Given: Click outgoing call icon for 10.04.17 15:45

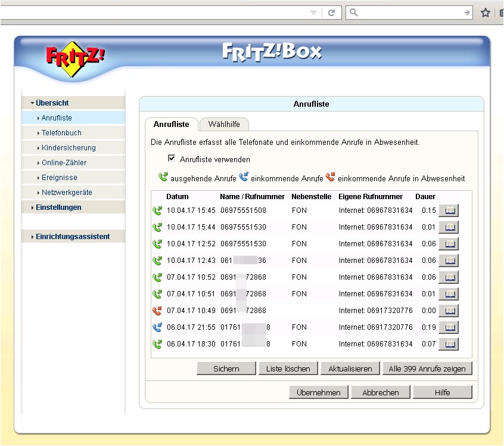Looking at the screenshot, I should click(157, 210).
